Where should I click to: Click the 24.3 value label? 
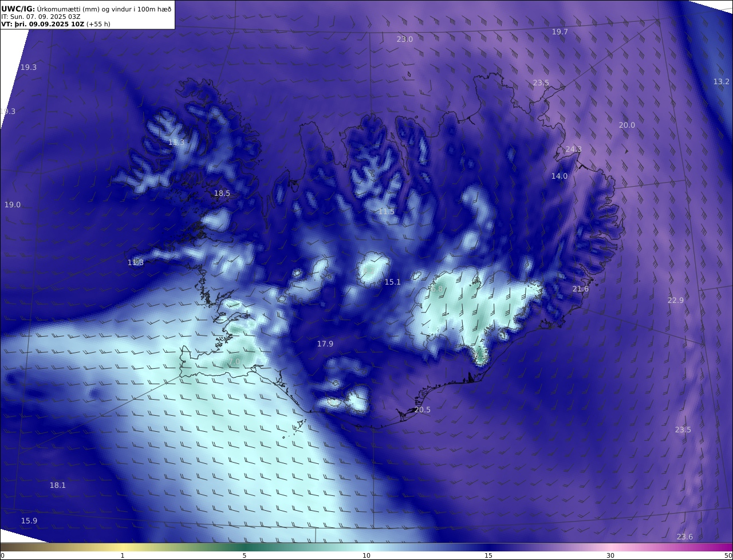[573, 149]
